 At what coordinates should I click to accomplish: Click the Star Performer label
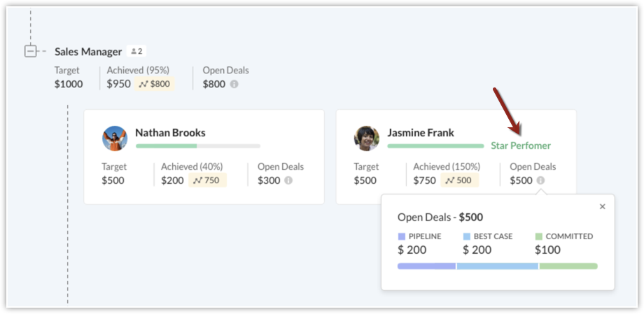(521, 146)
